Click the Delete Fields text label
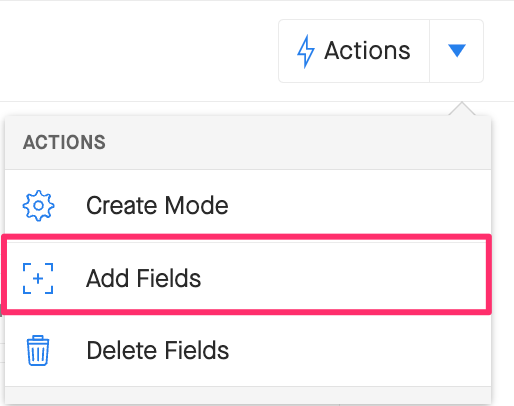 tap(158, 350)
